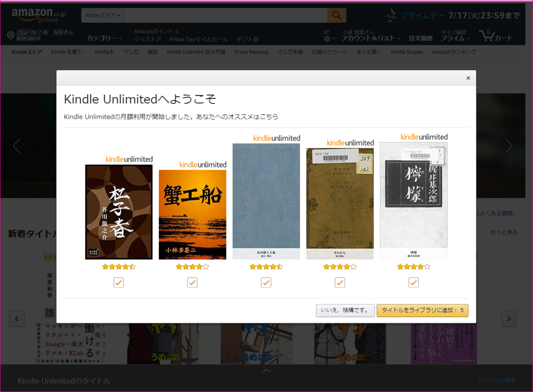Click タイトルをライブラリに追加 button
The image size is (533, 392).
click(x=422, y=310)
